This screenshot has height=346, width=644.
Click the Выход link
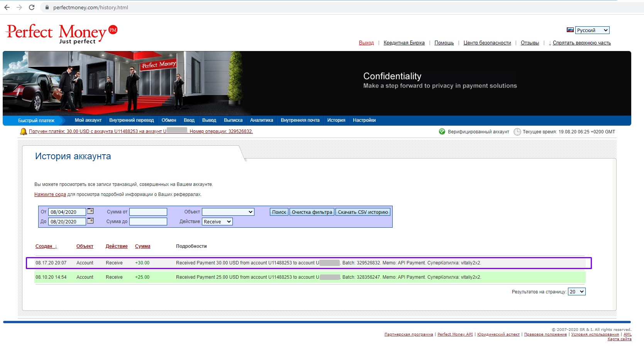coord(366,43)
